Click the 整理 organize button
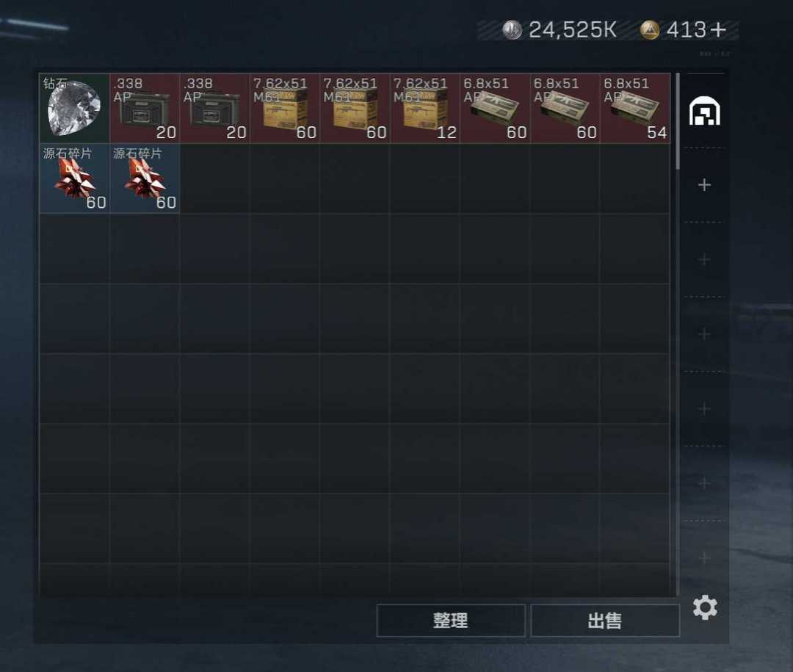This screenshot has height=672, width=793. [x=451, y=621]
